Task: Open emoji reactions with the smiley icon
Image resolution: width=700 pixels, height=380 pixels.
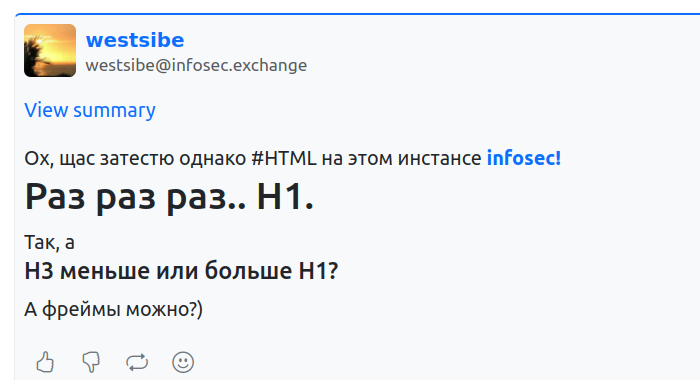Action: click(183, 362)
